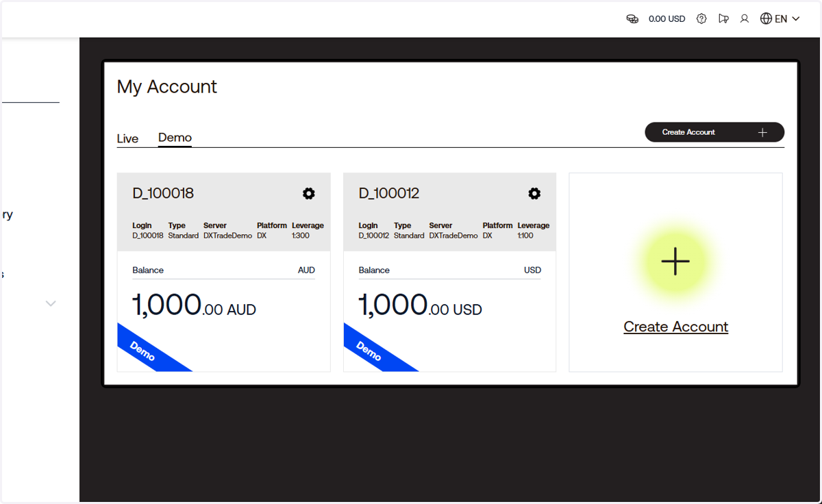Click the 1:300 leverage value
This screenshot has height=504, width=822.
tap(301, 236)
